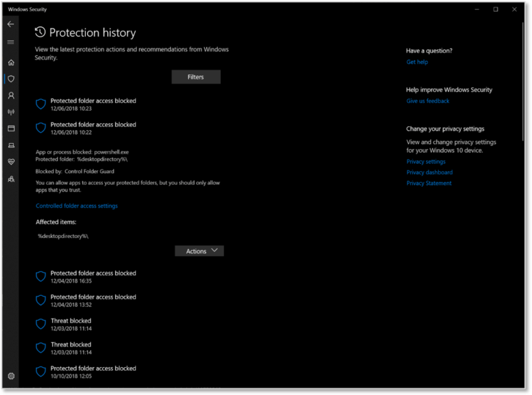Open Family options icon
Screen dimensions: 532x395
[11, 179]
